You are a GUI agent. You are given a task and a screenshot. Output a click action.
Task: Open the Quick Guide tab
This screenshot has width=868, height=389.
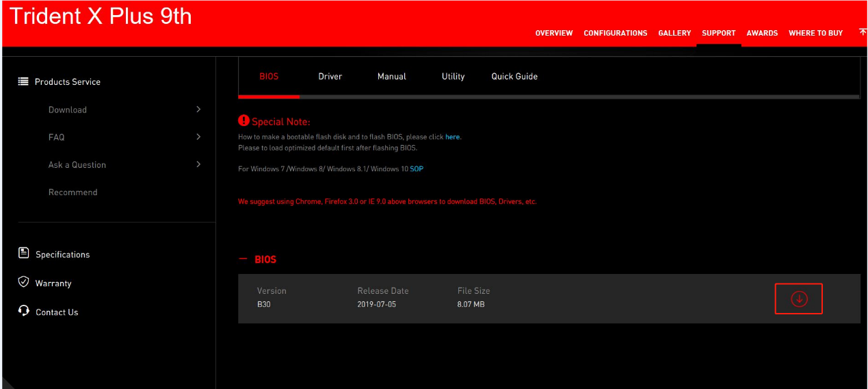point(514,77)
